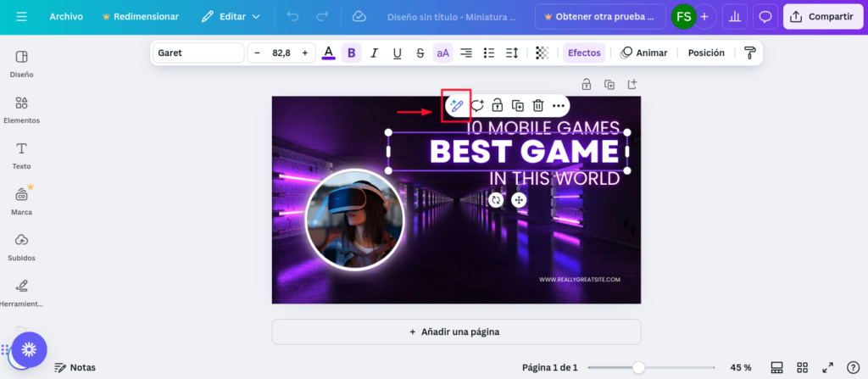This screenshot has width=868, height=379.
Task: Add a comment to selected text
Action: [x=477, y=105]
